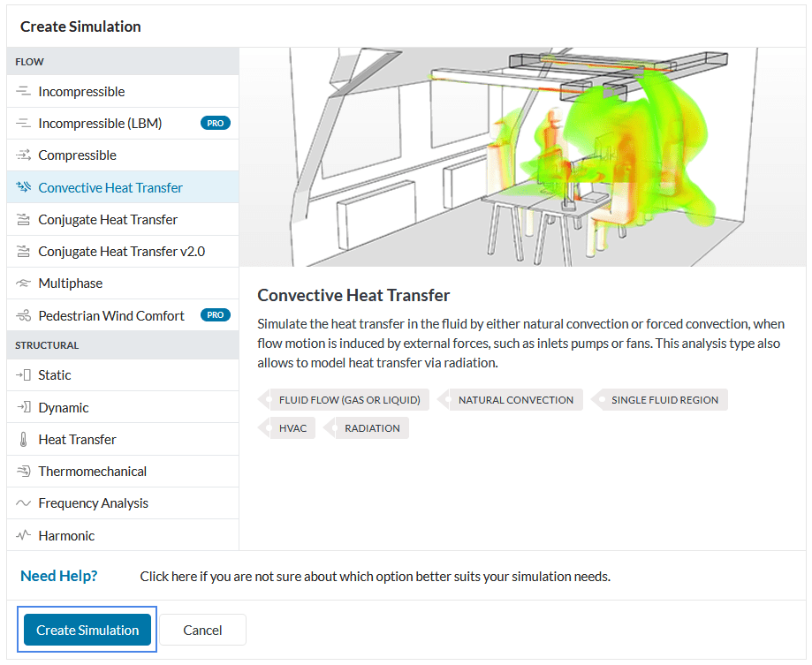Open the Need Help assistance link
This screenshot has height=665, width=812.
(58, 575)
